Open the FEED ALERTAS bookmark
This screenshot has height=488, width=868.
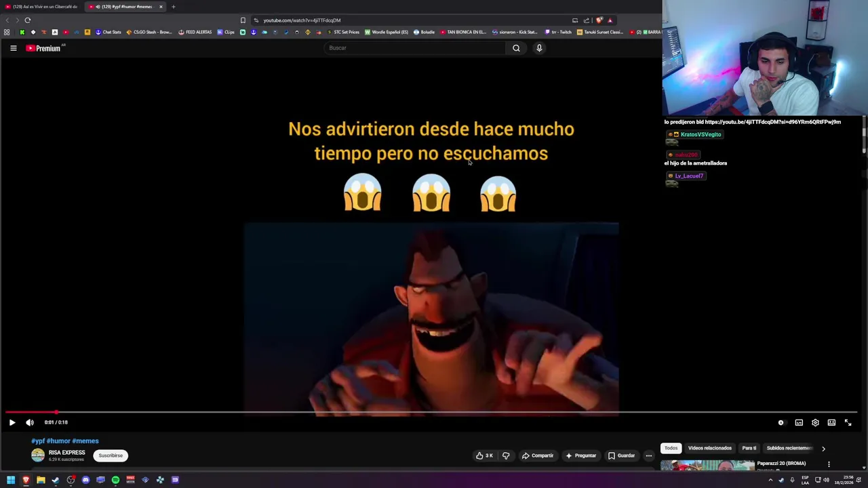tap(195, 32)
